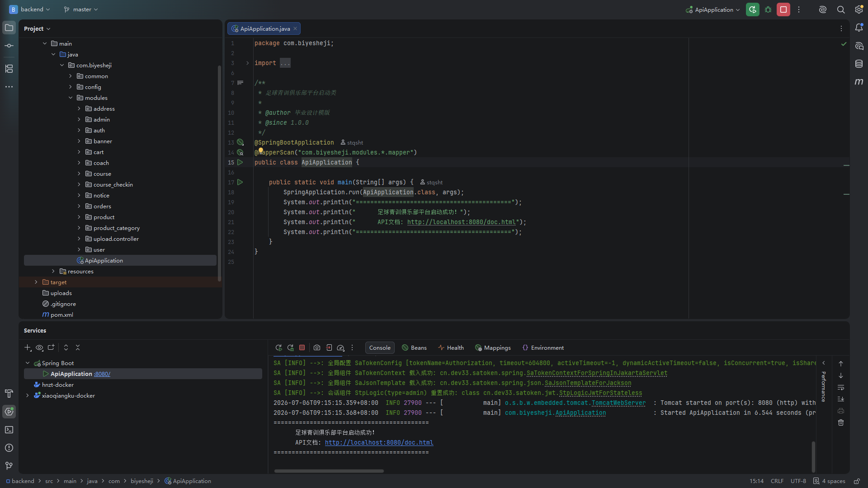This screenshot has width=868, height=488.
Task: Open the Database tool window
Action: click(x=859, y=64)
